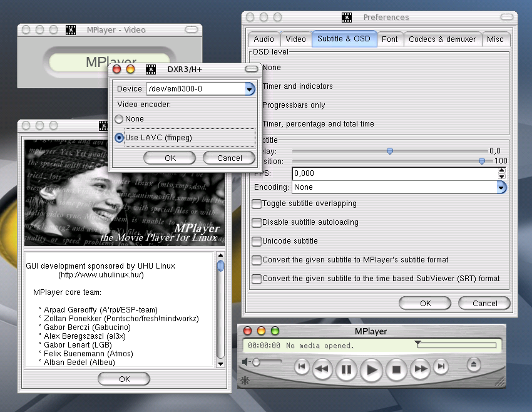Screen dimensions: 532x412
Task: Click the speaker mute icon in MPlayer
Action: coord(245,362)
